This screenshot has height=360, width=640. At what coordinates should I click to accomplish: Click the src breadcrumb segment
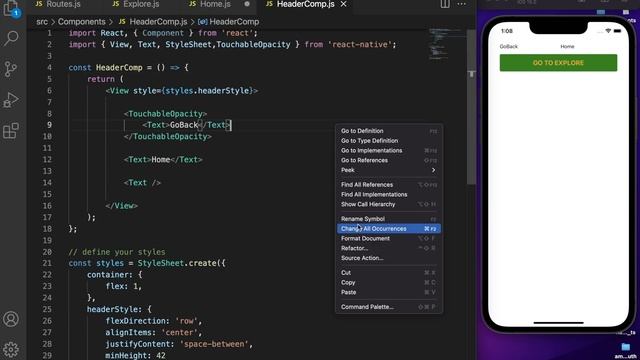click(42, 22)
